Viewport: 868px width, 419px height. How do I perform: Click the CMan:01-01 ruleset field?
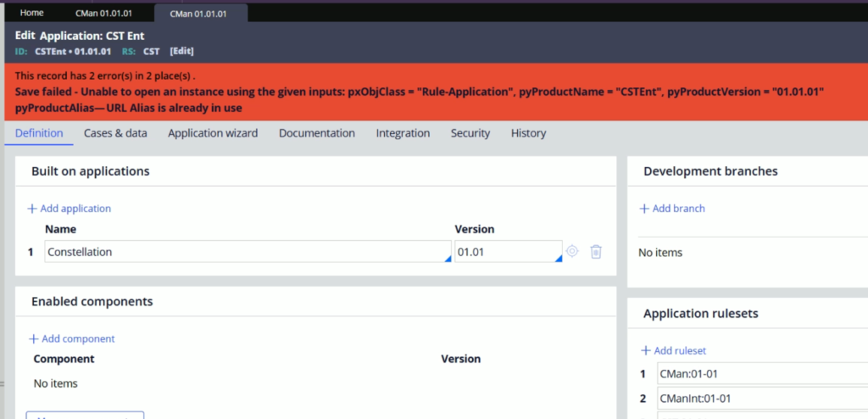click(762, 374)
